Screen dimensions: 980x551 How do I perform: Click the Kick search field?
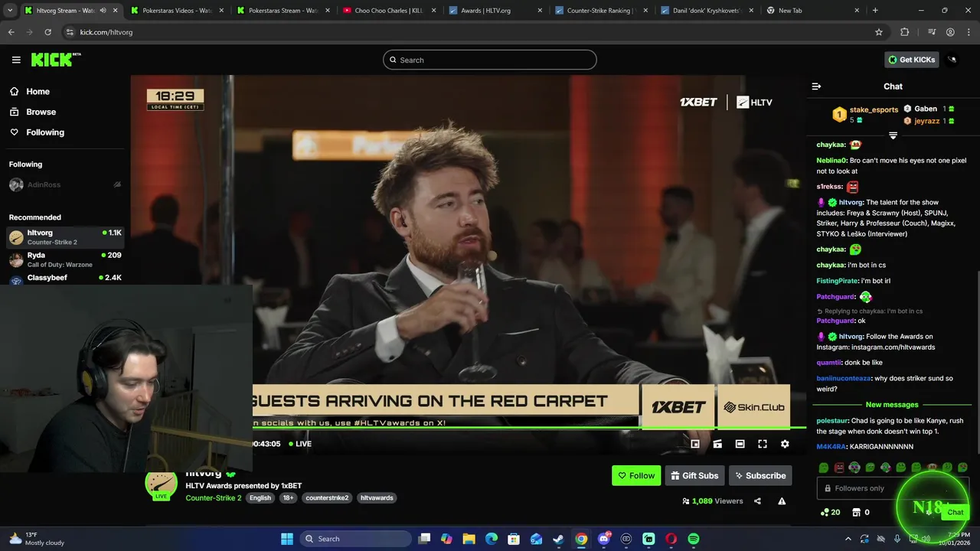tap(490, 60)
